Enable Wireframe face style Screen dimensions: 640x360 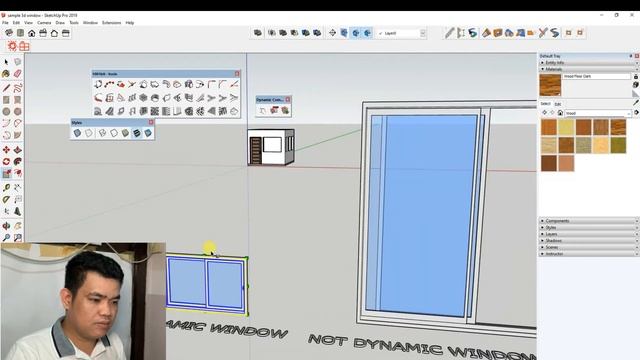coord(102,133)
